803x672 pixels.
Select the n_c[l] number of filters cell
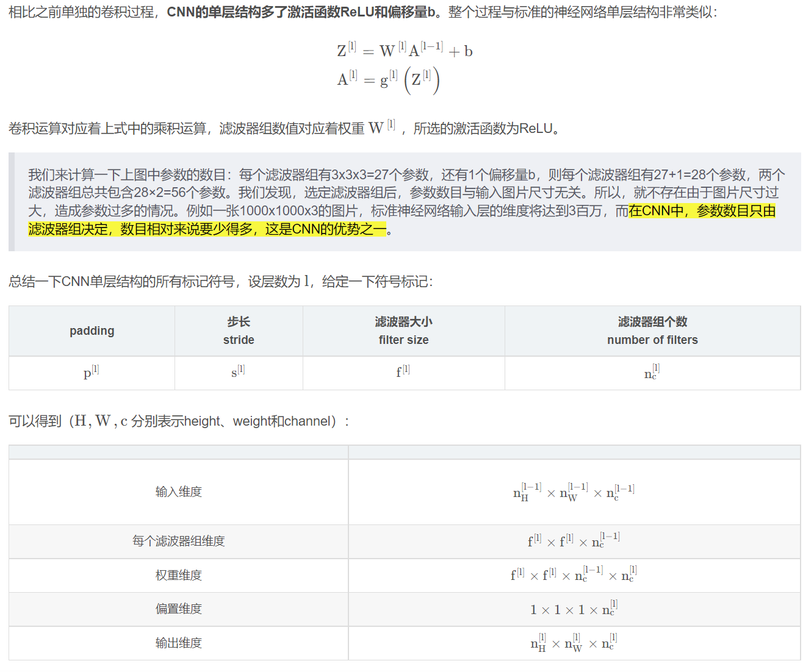pyautogui.click(x=652, y=373)
